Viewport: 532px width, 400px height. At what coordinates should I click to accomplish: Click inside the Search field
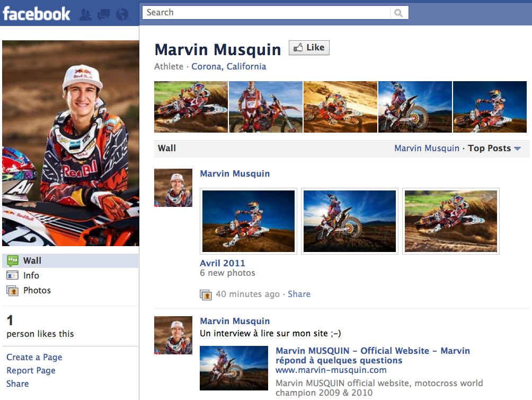click(x=267, y=13)
